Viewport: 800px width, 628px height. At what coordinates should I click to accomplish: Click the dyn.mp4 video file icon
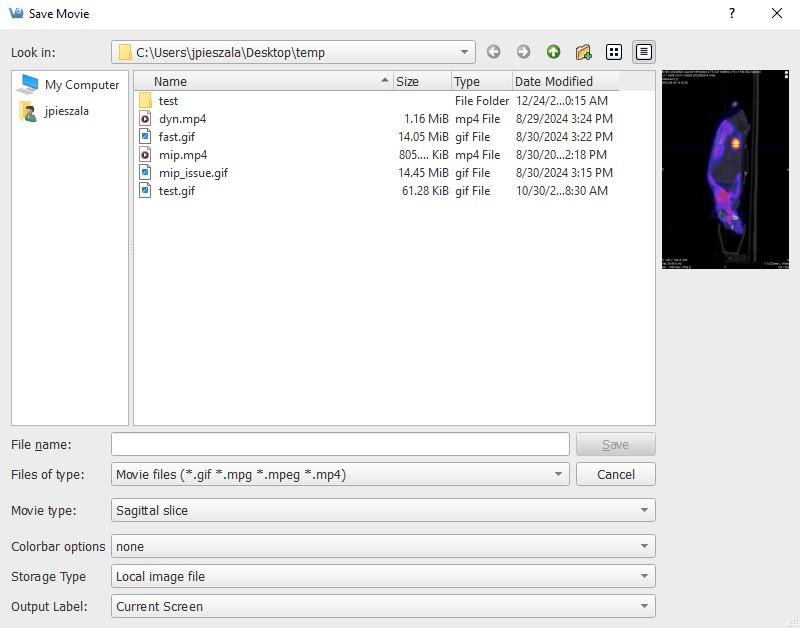[145, 119]
